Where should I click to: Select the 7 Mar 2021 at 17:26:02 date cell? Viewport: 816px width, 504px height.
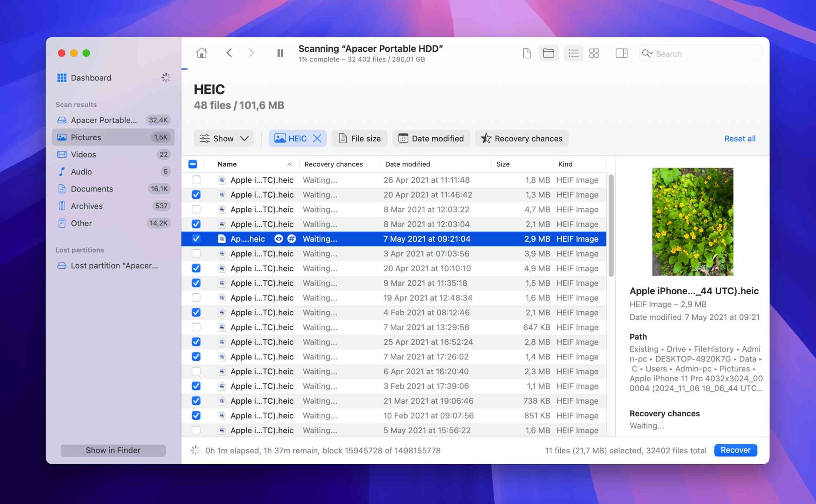426,357
